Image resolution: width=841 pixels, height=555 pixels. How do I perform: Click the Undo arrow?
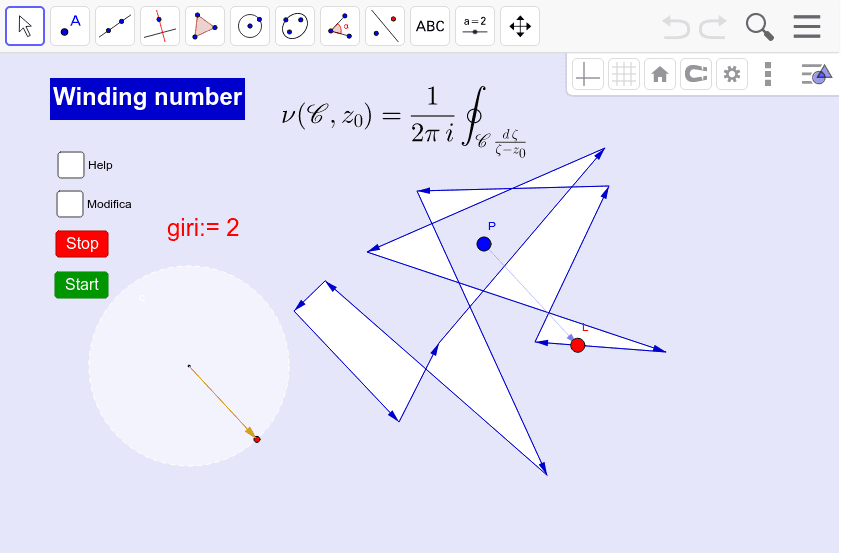coord(676,27)
